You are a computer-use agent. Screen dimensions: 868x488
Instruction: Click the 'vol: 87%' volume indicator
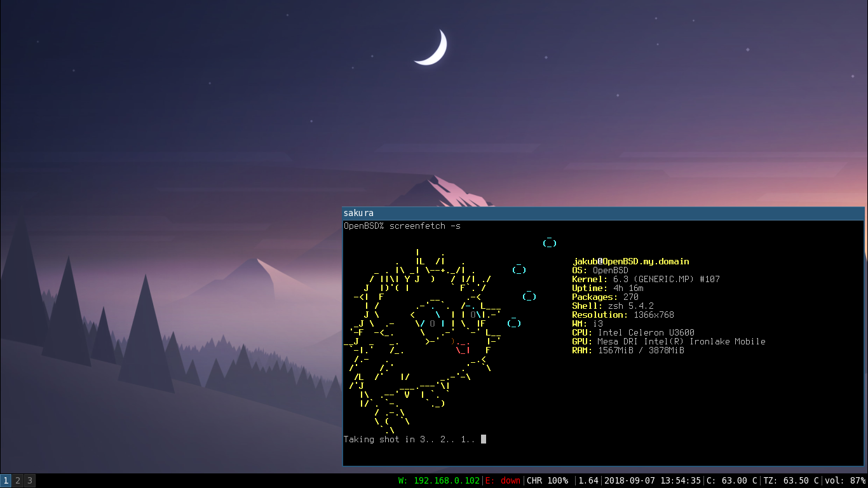click(x=845, y=481)
